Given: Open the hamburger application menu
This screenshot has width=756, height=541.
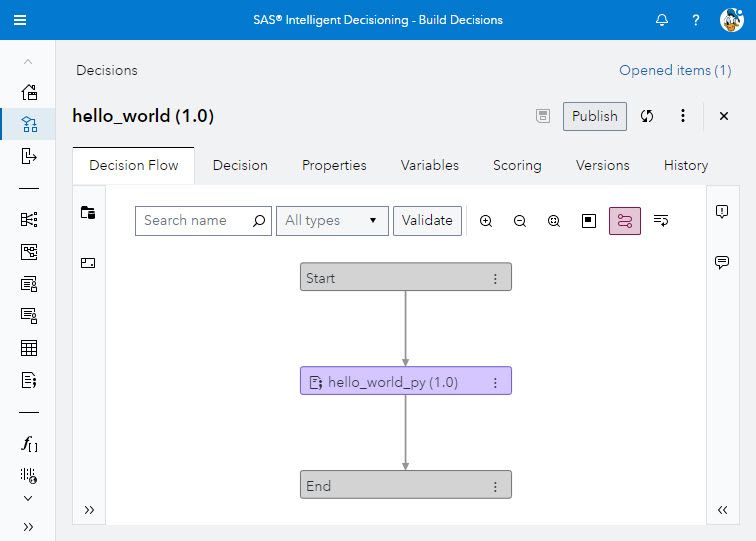Looking at the screenshot, I should [20, 20].
